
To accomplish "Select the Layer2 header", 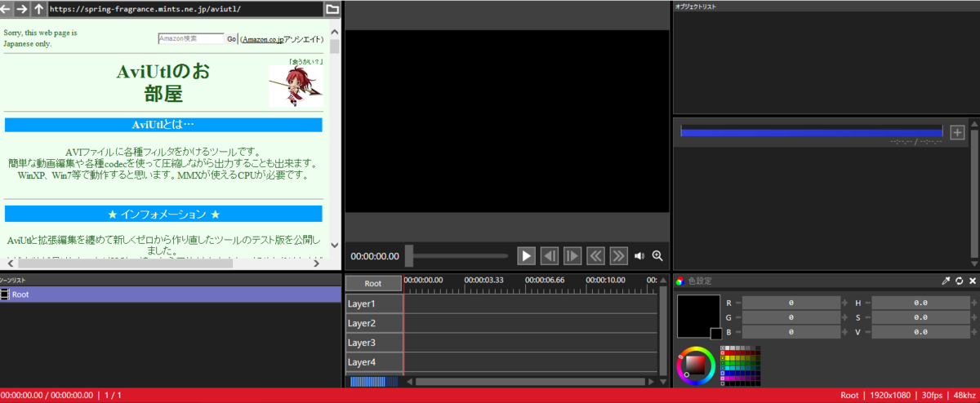I will point(373,323).
